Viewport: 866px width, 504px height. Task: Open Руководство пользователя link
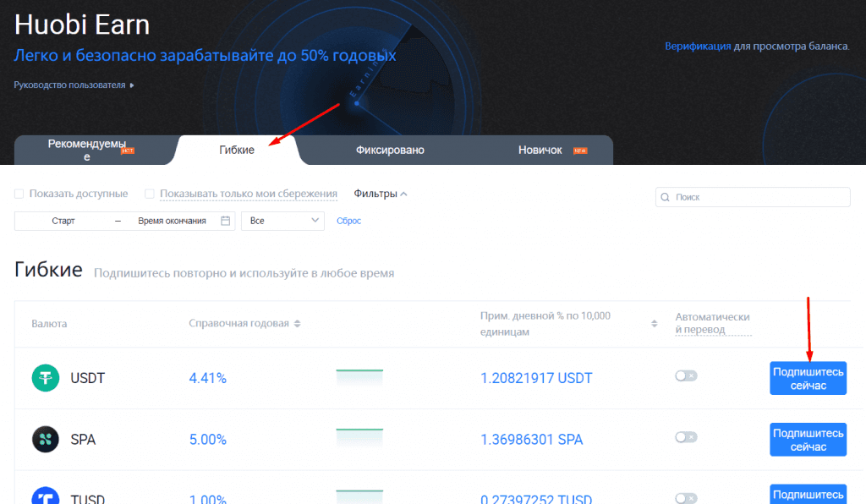tap(69, 85)
